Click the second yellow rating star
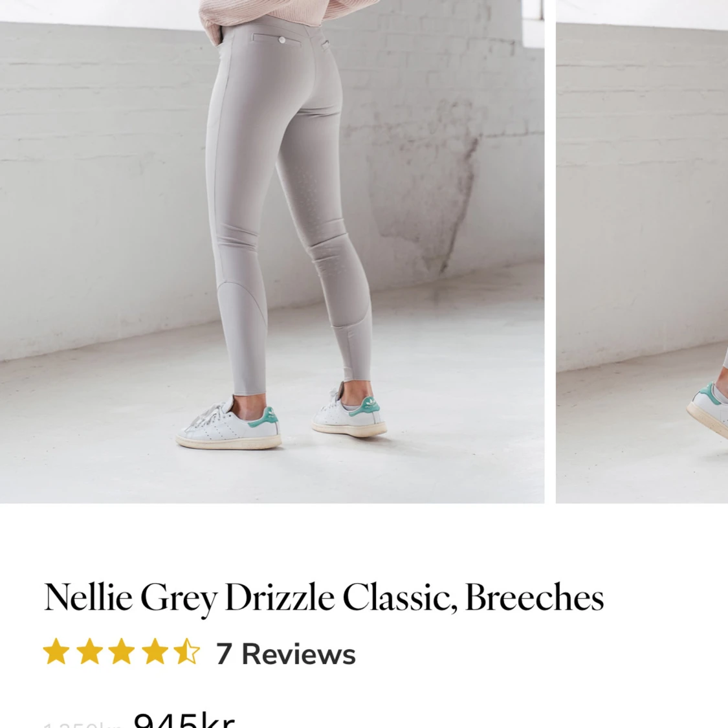 point(89,652)
